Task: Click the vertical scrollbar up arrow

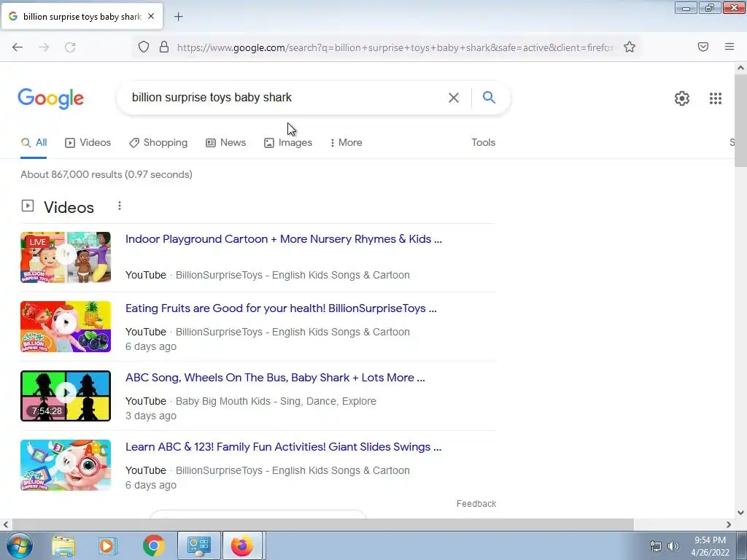Action: [741, 68]
